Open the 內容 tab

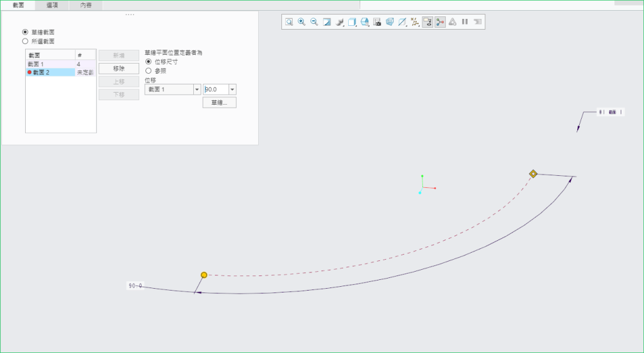pyautogui.click(x=86, y=5)
